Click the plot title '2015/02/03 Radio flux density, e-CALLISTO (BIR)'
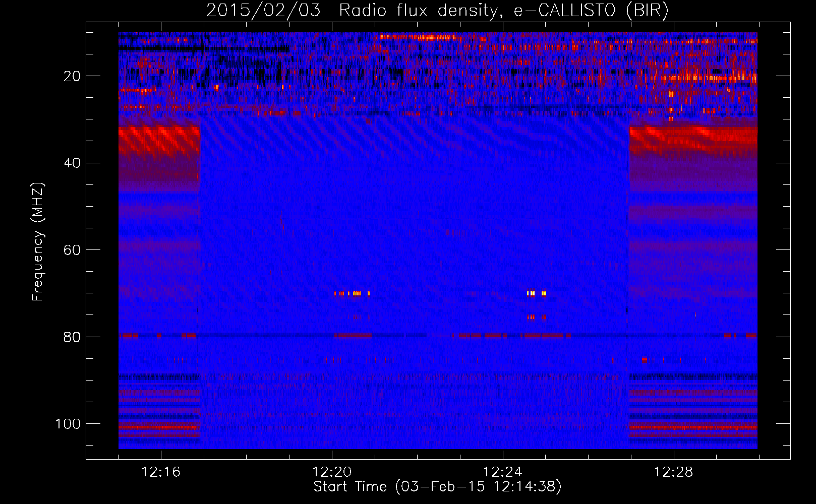Image resolution: width=816 pixels, height=504 pixels. (x=437, y=11)
